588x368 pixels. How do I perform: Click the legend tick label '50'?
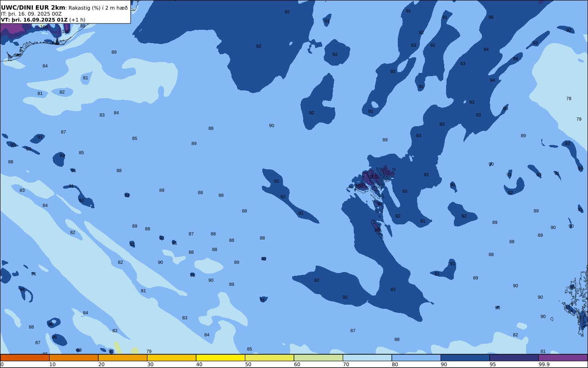(x=248, y=364)
